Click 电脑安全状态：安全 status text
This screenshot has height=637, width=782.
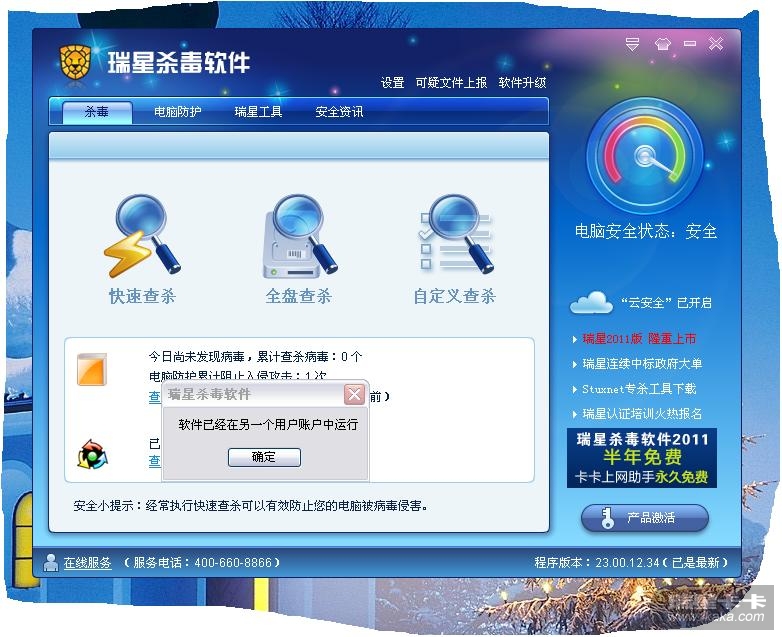coord(646,231)
